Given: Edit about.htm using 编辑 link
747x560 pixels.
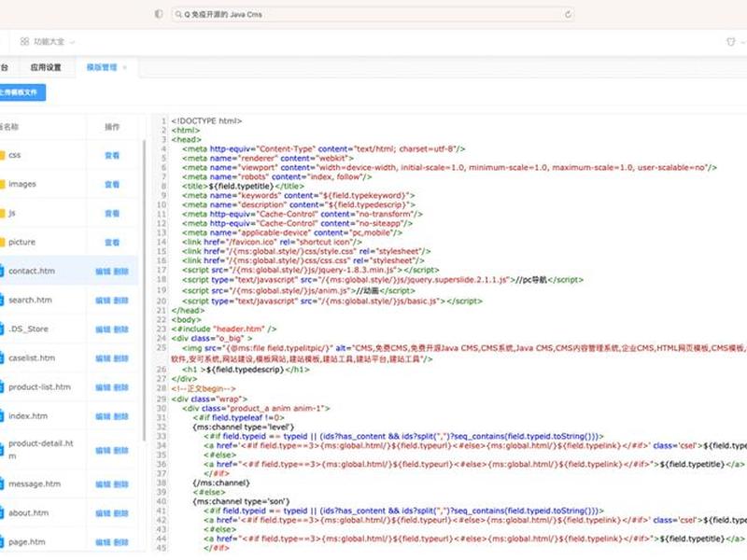Looking at the screenshot, I should click(x=103, y=513).
